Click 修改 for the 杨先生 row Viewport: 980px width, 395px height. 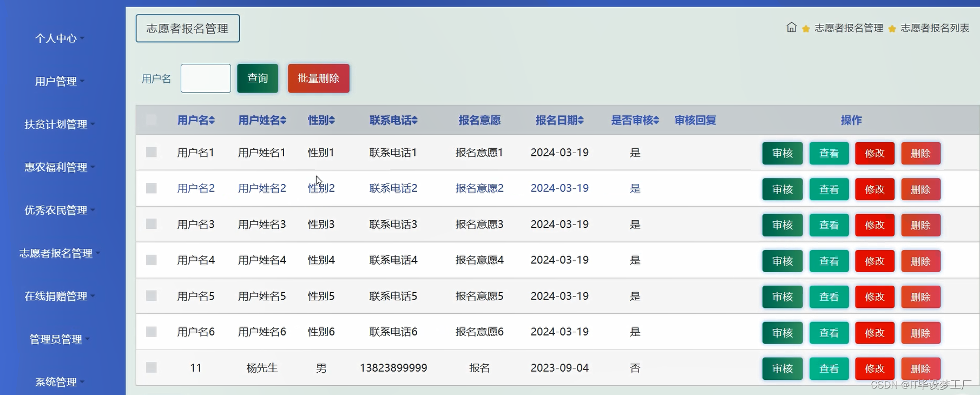tap(875, 368)
